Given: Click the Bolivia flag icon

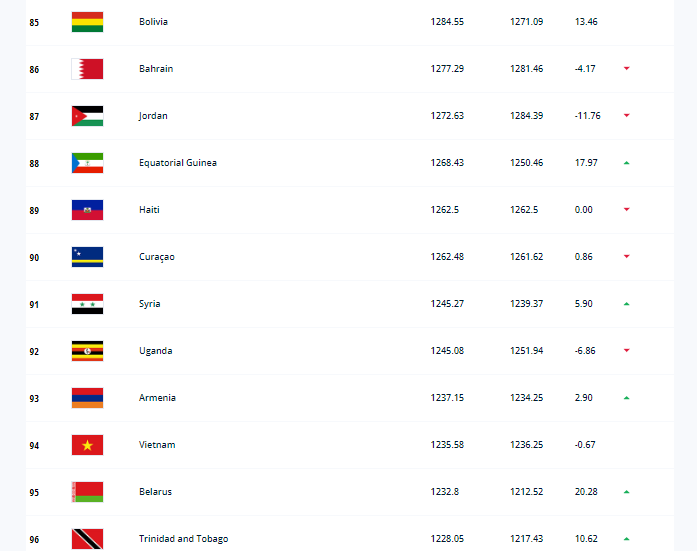Looking at the screenshot, I should [87, 22].
